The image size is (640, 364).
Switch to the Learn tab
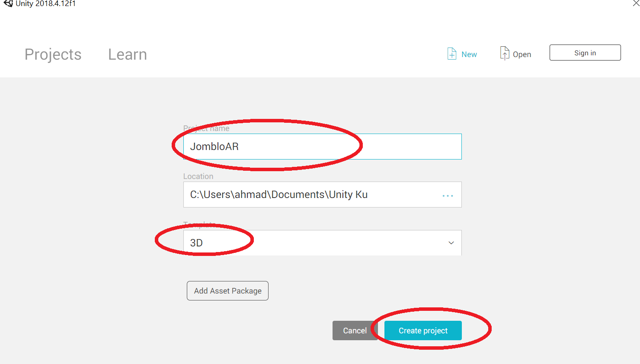[128, 54]
